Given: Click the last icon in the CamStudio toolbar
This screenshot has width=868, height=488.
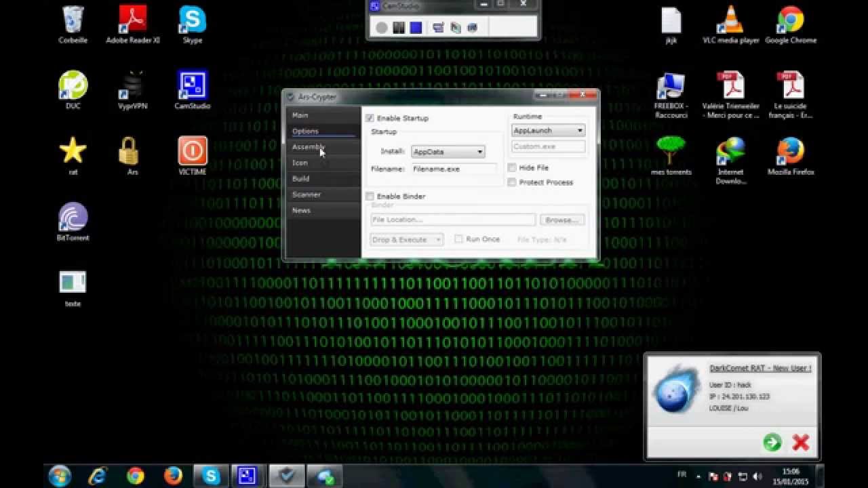Looking at the screenshot, I should [473, 27].
